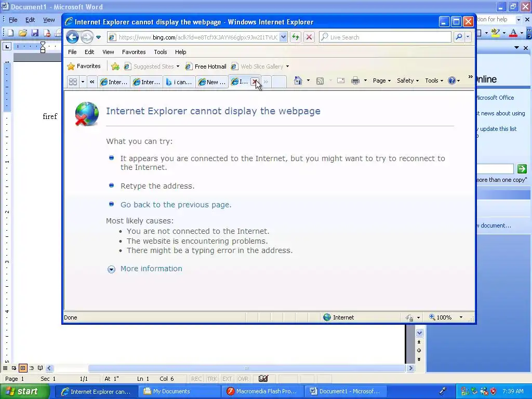Viewport: 532px width, 399px height.
Task: Click the Read Mail icon
Action: pyautogui.click(x=341, y=81)
